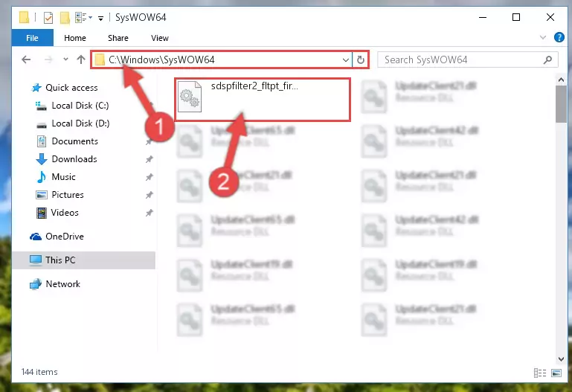Click the sdspfilter2 DLL gear icon
Image resolution: width=572 pixels, height=392 pixels.
190,97
